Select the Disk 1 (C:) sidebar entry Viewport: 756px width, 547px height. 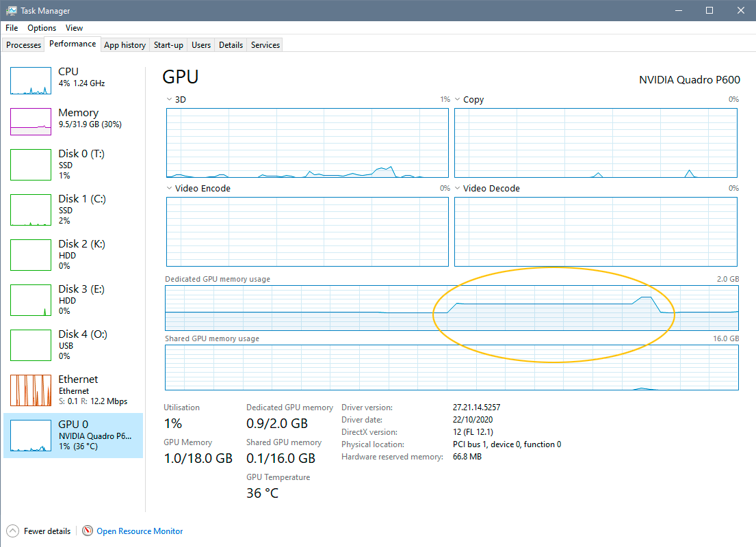pyautogui.click(x=73, y=210)
